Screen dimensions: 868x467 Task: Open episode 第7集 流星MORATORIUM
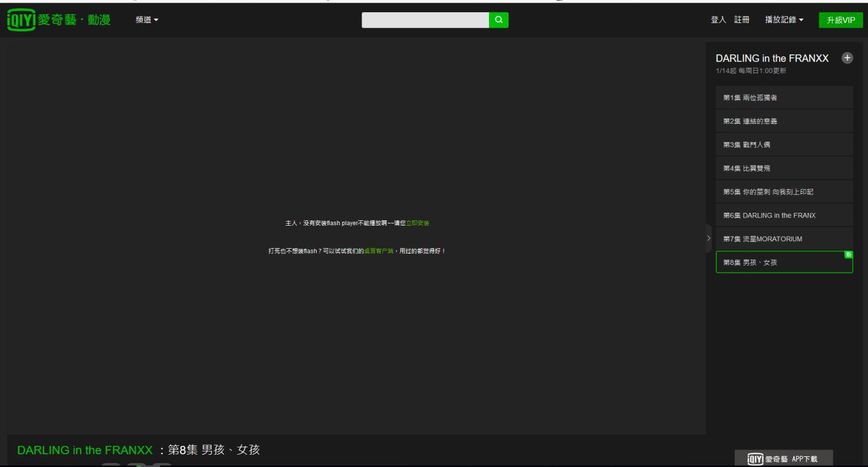pyautogui.click(x=784, y=239)
